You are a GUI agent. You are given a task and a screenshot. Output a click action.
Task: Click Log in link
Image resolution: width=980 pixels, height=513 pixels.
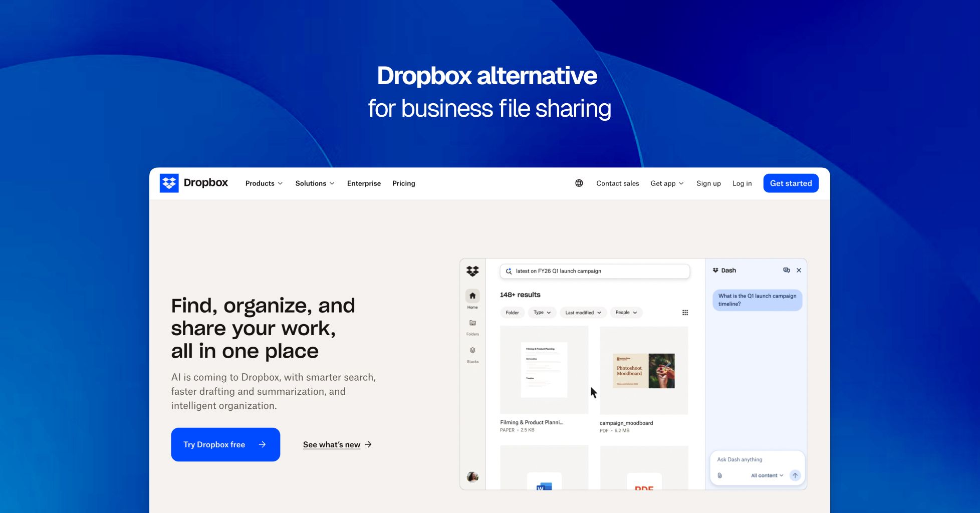(742, 183)
